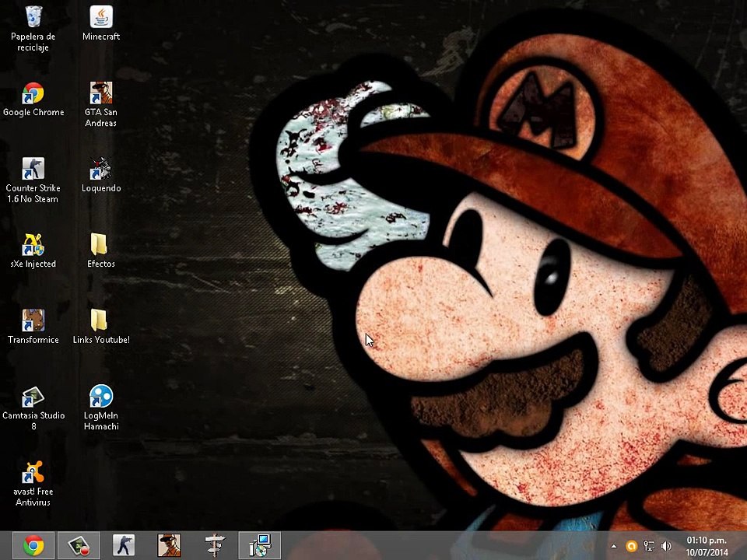Open the volume speaker tray icon

tap(667, 546)
